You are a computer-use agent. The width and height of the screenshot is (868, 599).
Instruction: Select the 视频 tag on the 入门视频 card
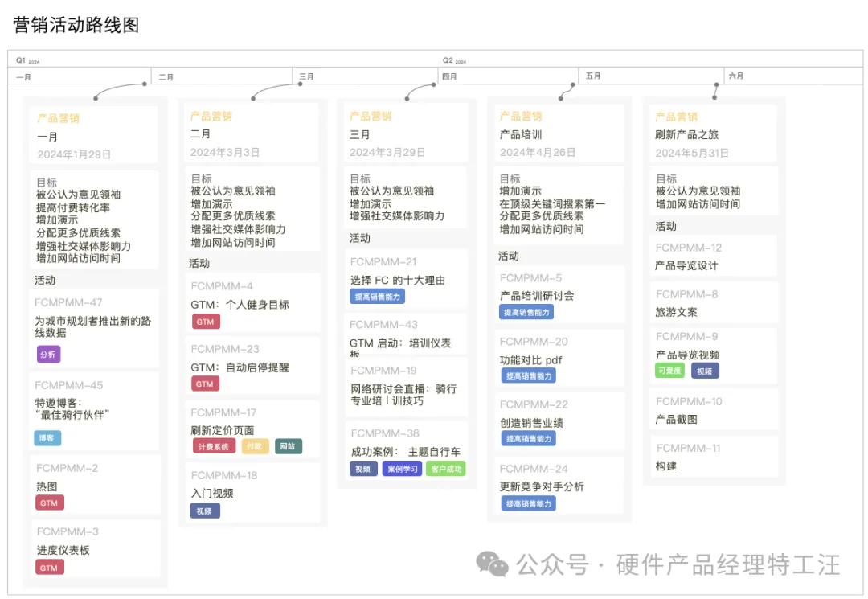pos(205,511)
